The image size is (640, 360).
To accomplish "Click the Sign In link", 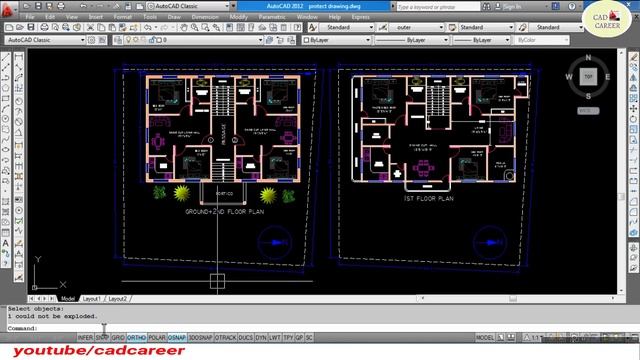I will [513, 7].
